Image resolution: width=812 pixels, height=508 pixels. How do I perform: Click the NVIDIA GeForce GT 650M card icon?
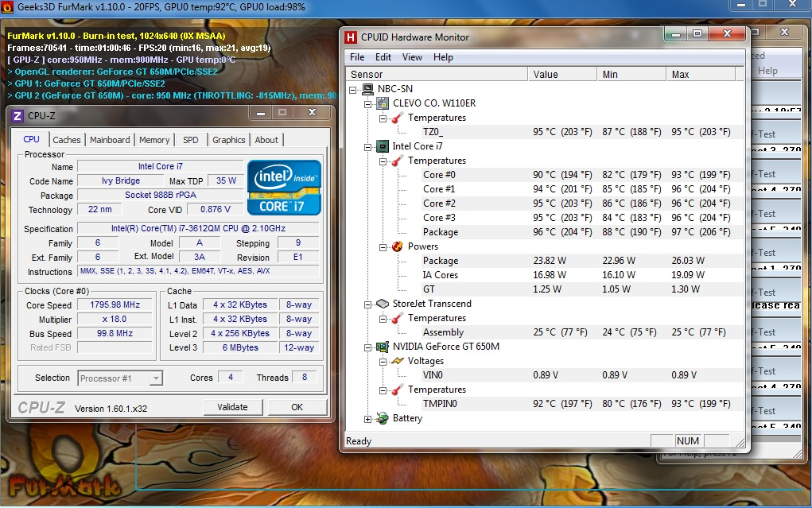(x=383, y=347)
